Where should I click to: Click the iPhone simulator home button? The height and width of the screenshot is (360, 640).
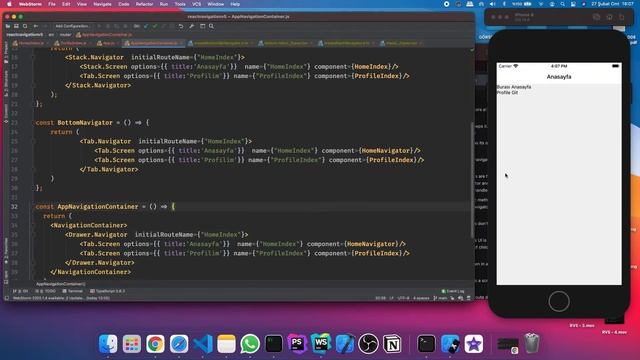[x=559, y=301]
